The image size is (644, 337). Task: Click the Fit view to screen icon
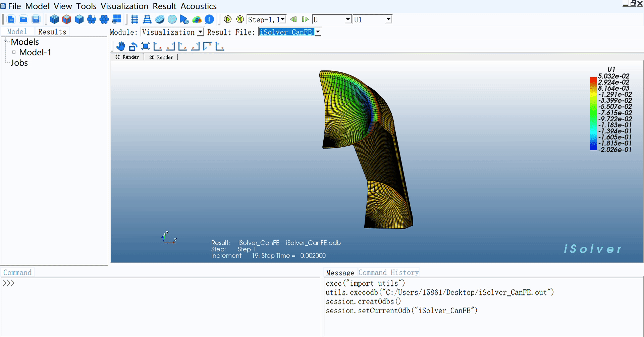click(146, 46)
